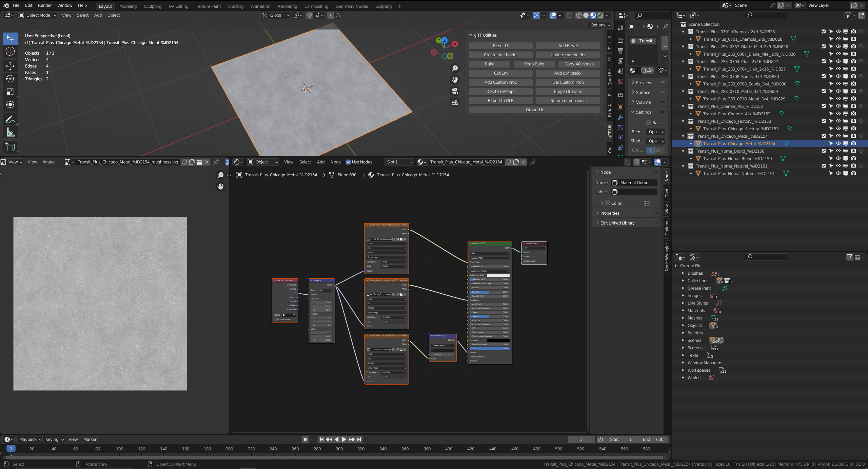Uncheck the Use Nodes checkbox in shader editor

[348, 162]
